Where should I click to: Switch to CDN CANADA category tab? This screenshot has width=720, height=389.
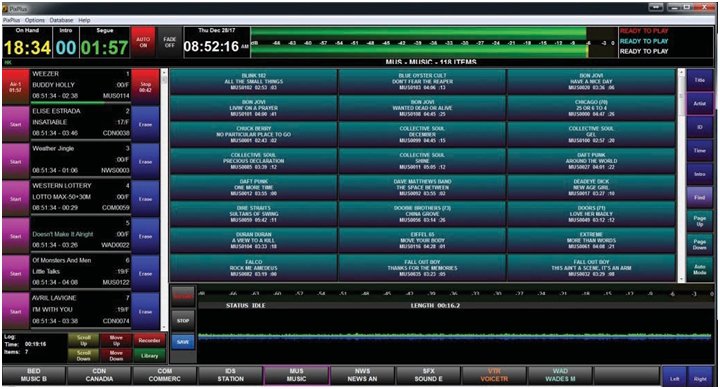point(99,375)
